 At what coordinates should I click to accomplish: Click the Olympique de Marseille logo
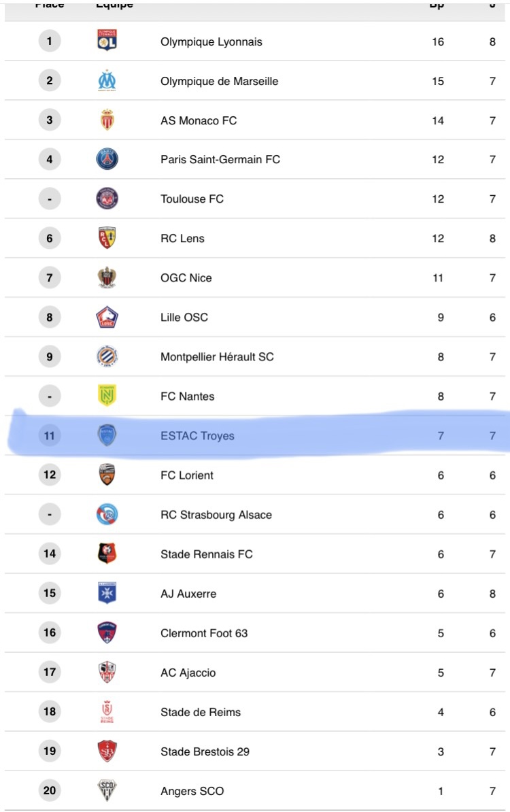pyautogui.click(x=107, y=80)
